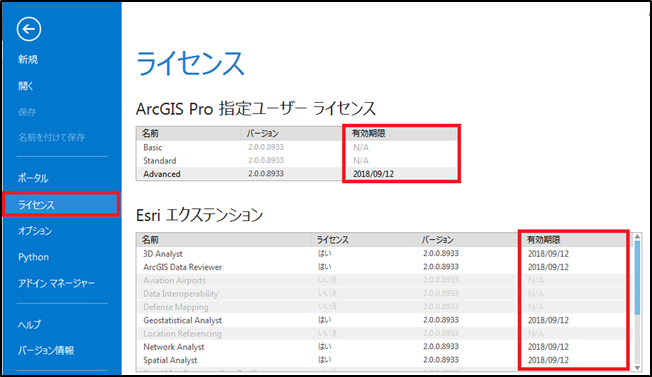Open ポータル page from sidebar

pos(33,178)
